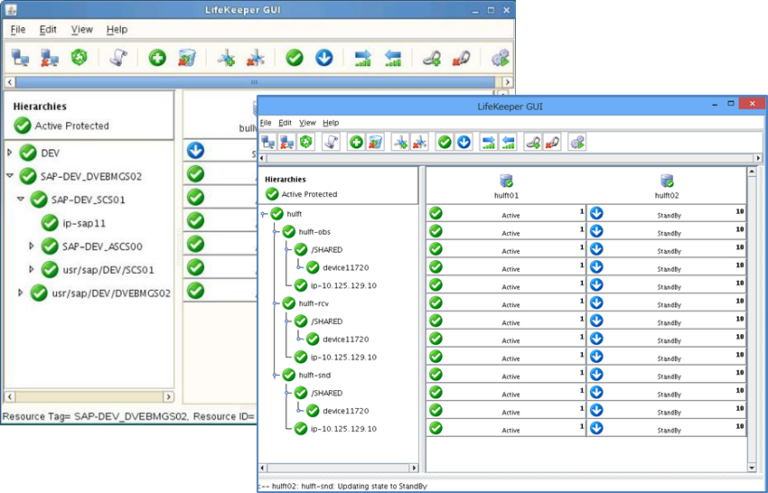Open Help menu in front window

[331, 123]
